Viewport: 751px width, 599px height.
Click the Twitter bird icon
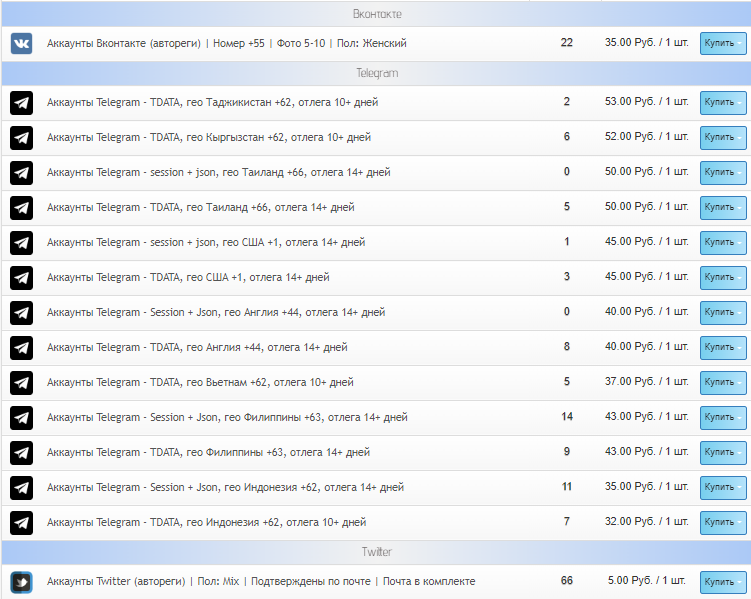coord(22,582)
